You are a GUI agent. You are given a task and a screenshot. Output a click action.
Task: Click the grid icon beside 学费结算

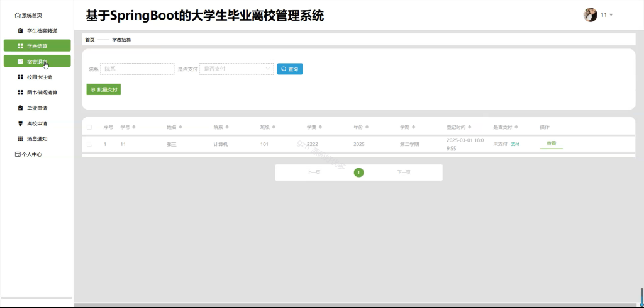pyautogui.click(x=21, y=46)
